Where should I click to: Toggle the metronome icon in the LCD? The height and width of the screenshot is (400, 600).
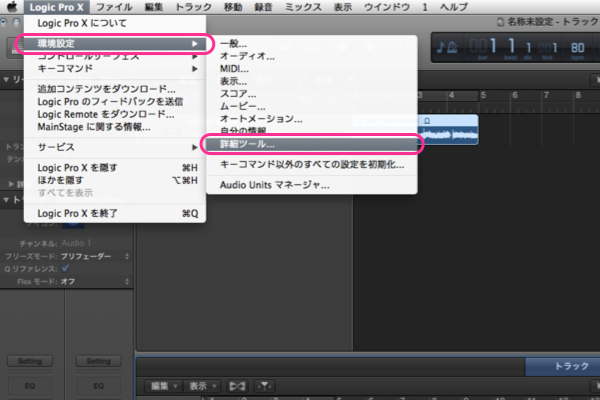[453, 47]
